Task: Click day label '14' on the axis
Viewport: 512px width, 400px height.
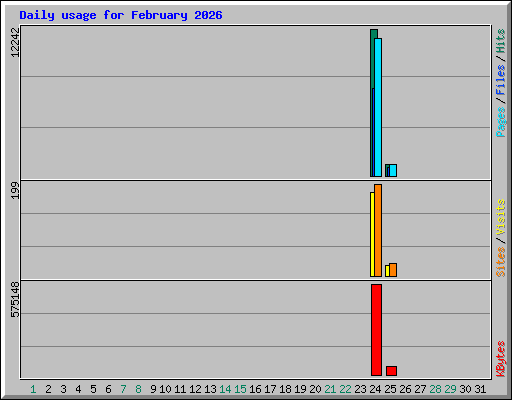Action: coord(225,389)
